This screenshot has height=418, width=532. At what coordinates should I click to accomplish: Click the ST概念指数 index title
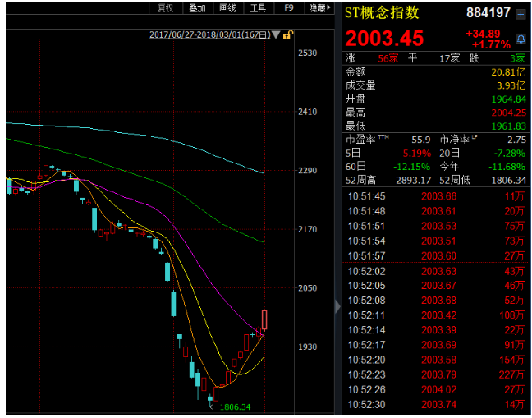point(382,13)
